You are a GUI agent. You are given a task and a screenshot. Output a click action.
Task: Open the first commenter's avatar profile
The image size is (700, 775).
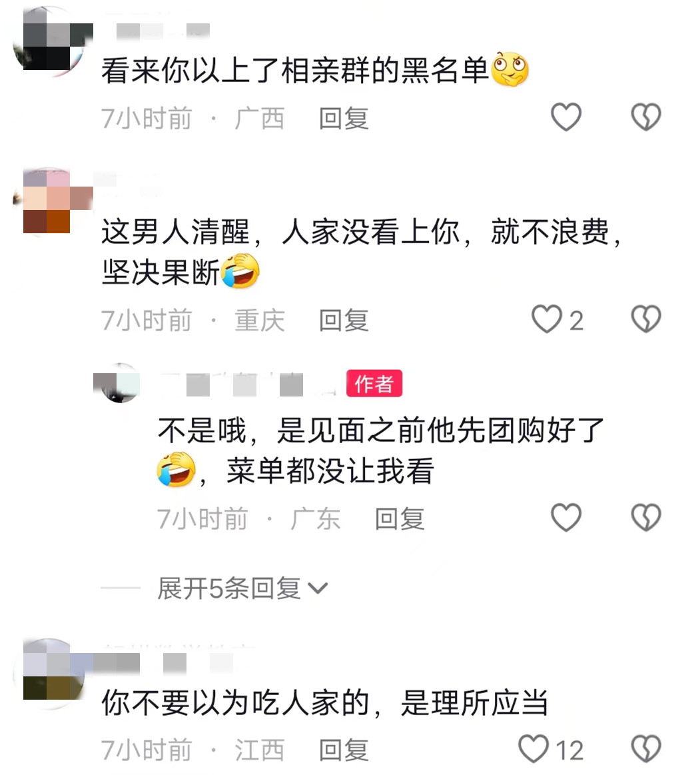[49, 41]
